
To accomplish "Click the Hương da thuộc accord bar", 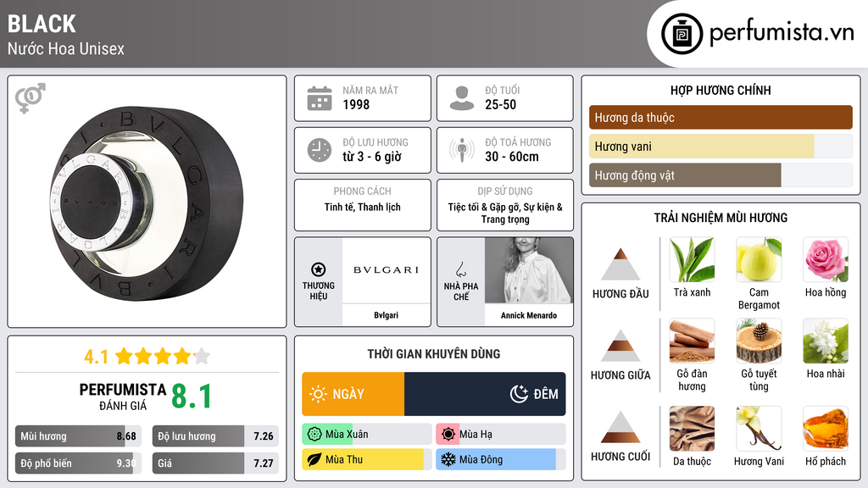I will [721, 117].
